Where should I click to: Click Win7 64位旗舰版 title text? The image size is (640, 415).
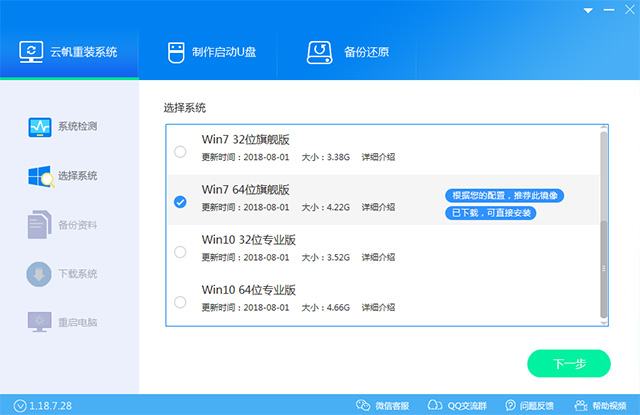coord(245,190)
